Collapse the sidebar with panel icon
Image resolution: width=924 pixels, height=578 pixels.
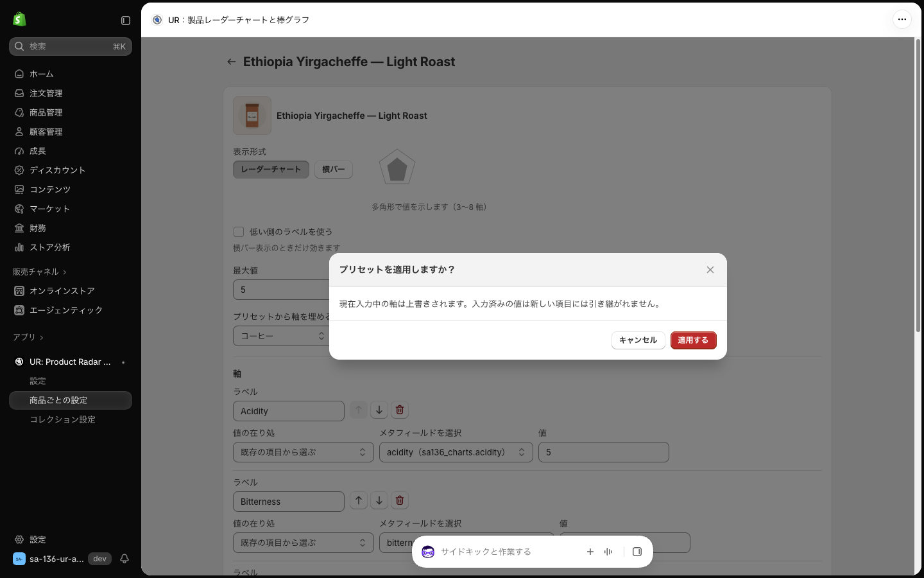(126, 21)
